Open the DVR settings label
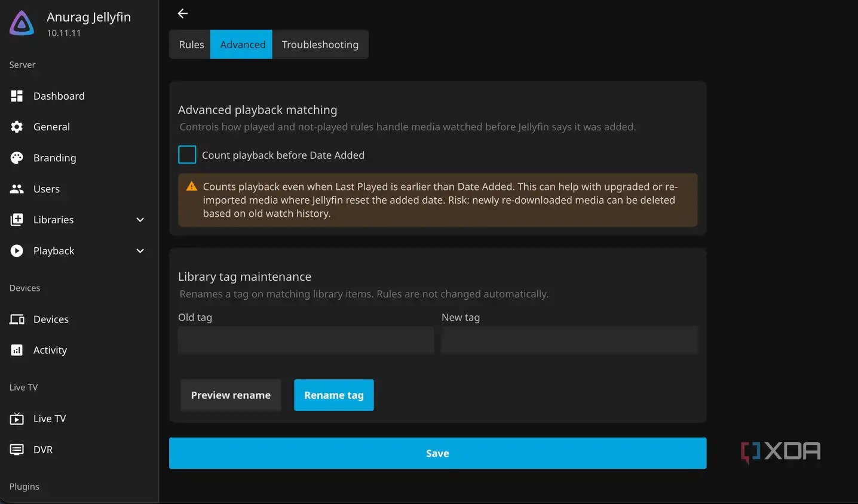 click(x=43, y=450)
